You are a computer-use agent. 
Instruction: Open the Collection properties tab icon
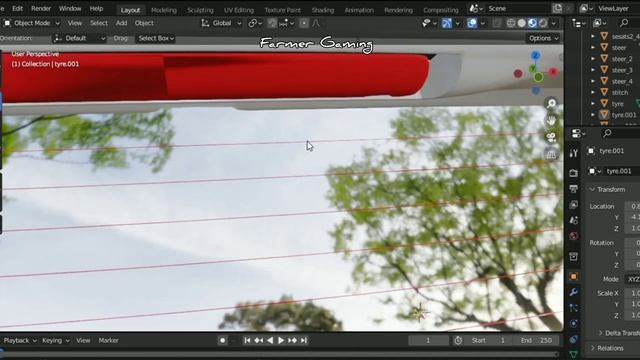[x=573, y=256]
